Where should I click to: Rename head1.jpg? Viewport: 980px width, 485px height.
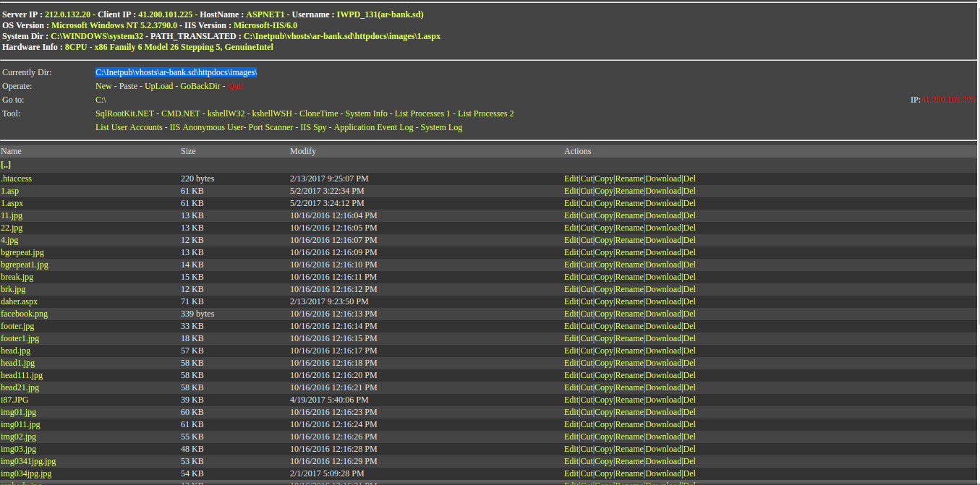[629, 363]
